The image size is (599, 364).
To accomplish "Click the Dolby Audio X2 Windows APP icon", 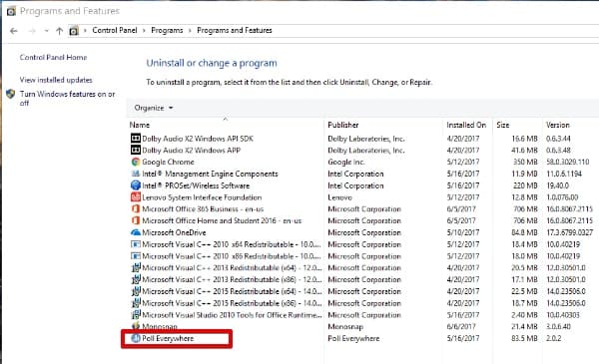I will pos(136,150).
